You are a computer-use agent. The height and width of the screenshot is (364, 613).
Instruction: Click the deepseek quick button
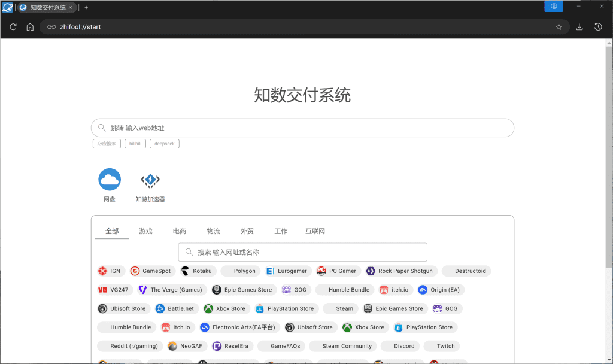165,144
